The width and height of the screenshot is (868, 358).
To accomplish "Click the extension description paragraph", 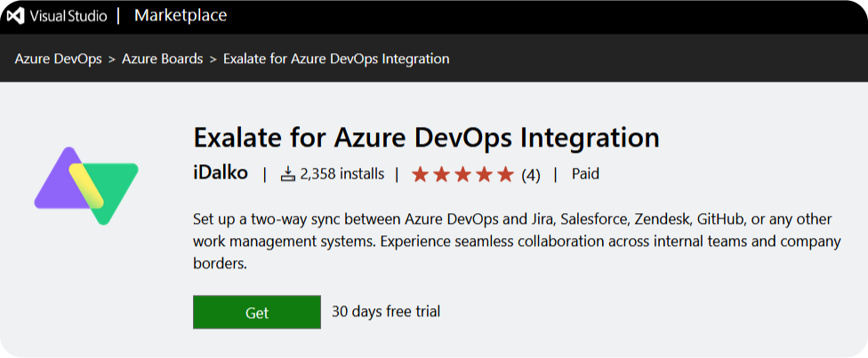I will [517, 242].
